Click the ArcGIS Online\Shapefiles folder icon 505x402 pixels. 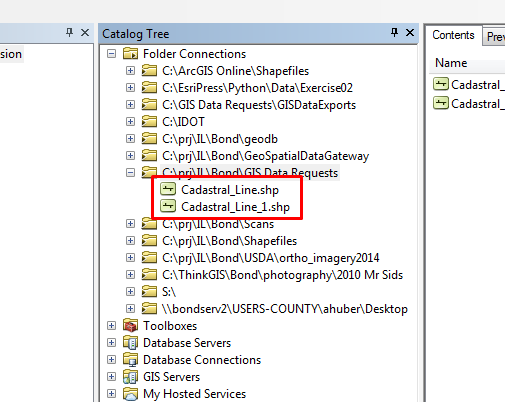tap(149, 70)
